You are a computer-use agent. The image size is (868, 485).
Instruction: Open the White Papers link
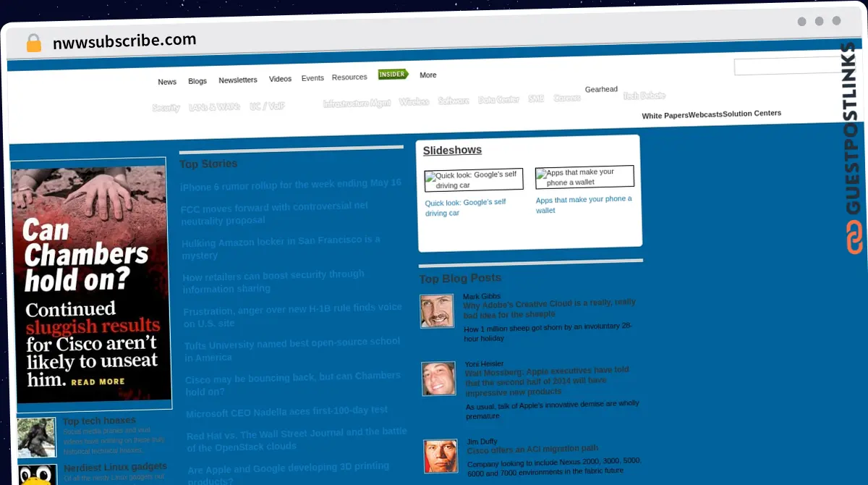point(665,115)
